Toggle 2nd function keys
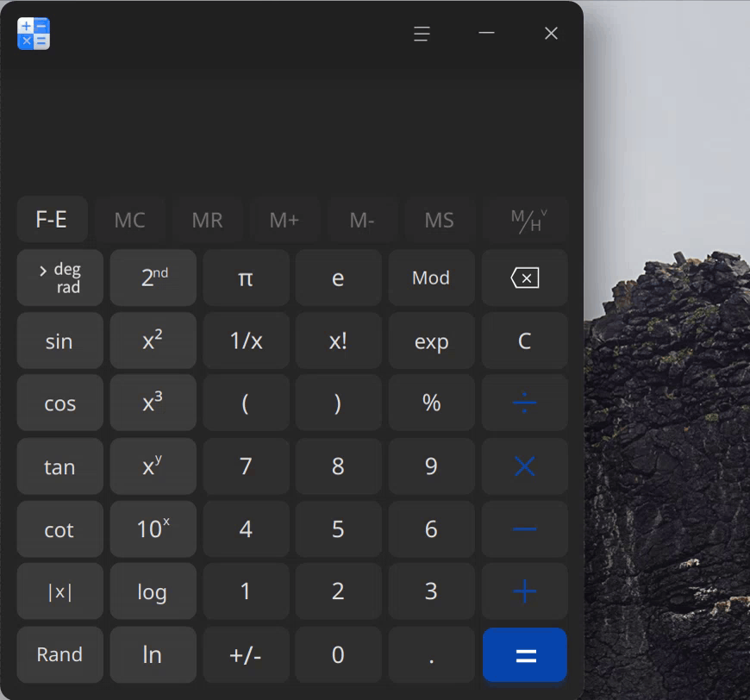750x700 pixels. point(153,278)
